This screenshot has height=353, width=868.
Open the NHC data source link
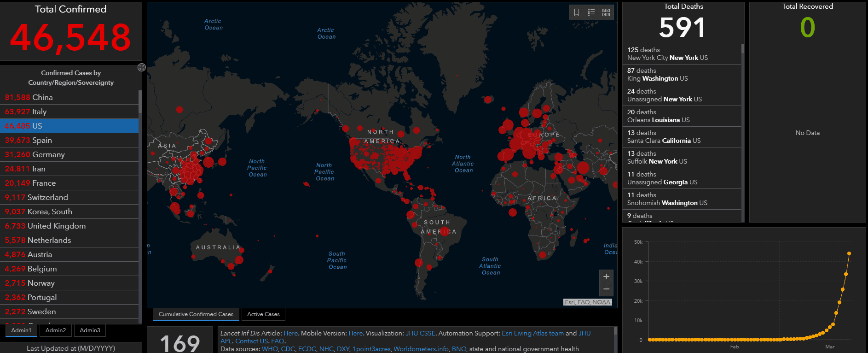pyautogui.click(x=326, y=349)
